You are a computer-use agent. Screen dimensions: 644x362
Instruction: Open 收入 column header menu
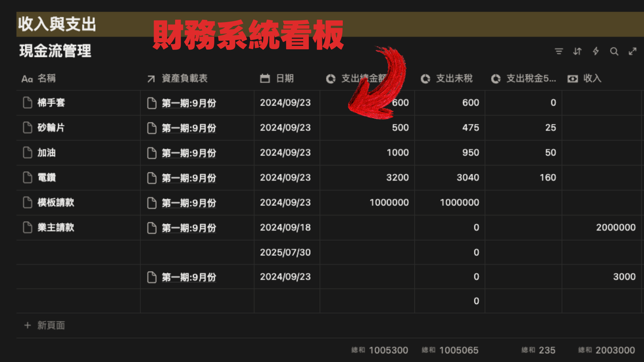click(592, 78)
